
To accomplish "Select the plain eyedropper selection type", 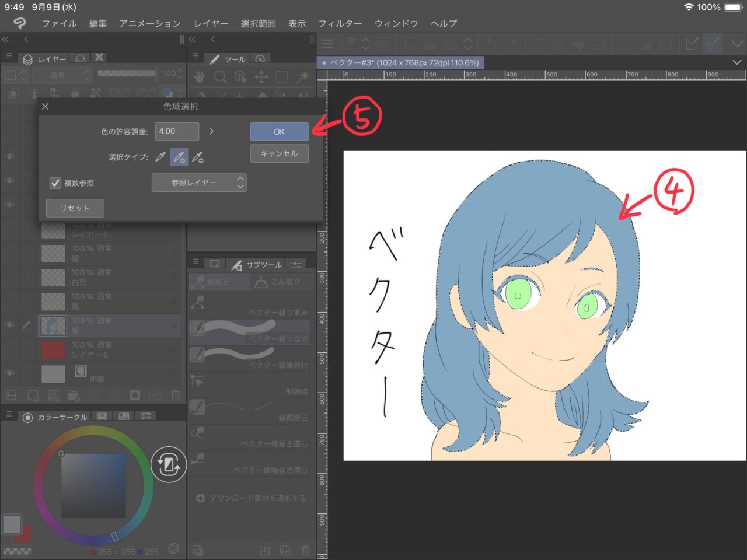I will click(160, 157).
